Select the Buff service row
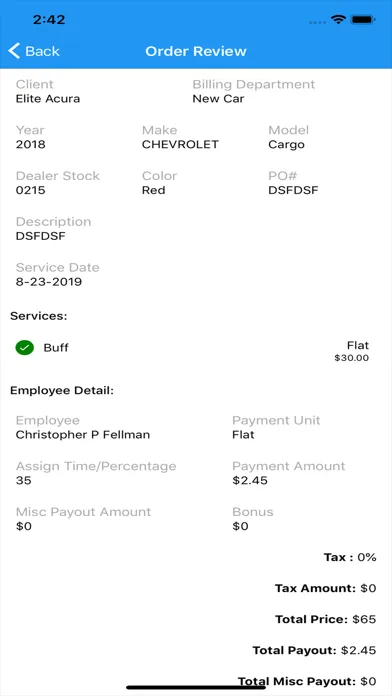The image size is (392, 696). point(192,348)
